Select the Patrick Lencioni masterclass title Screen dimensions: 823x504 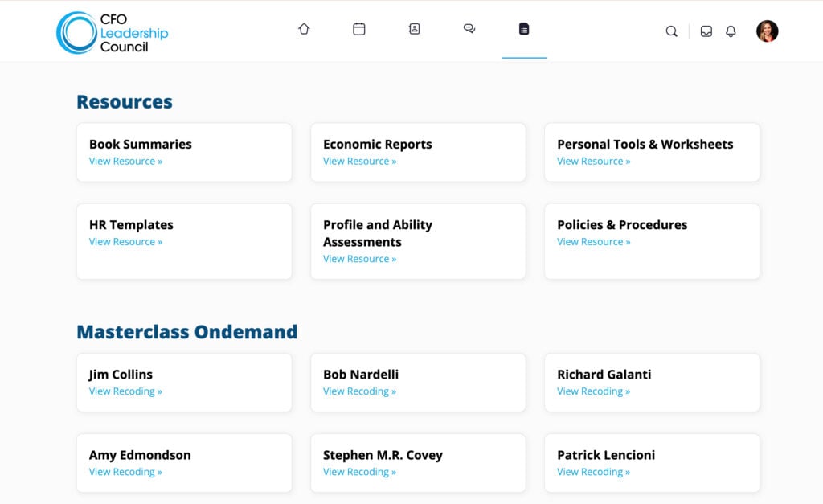(x=606, y=455)
